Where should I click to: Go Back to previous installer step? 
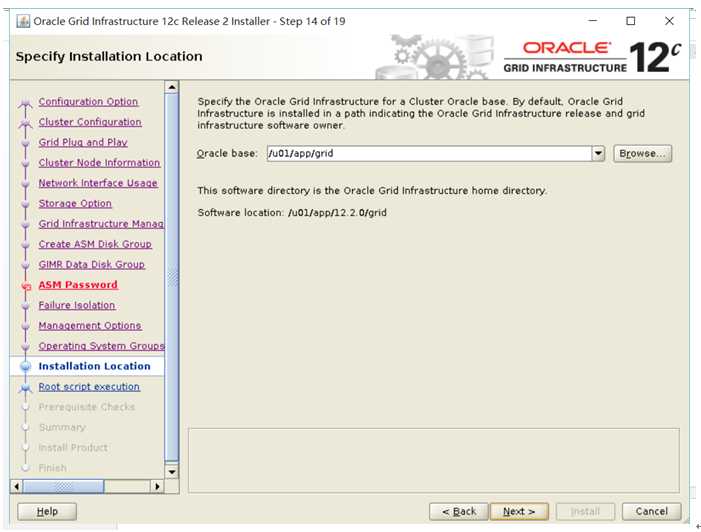(x=459, y=511)
